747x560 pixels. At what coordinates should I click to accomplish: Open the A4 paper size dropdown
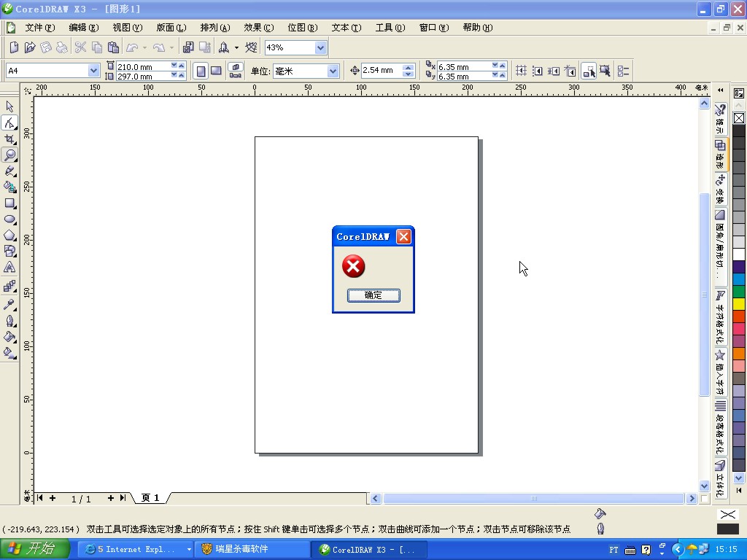point(93,71)
